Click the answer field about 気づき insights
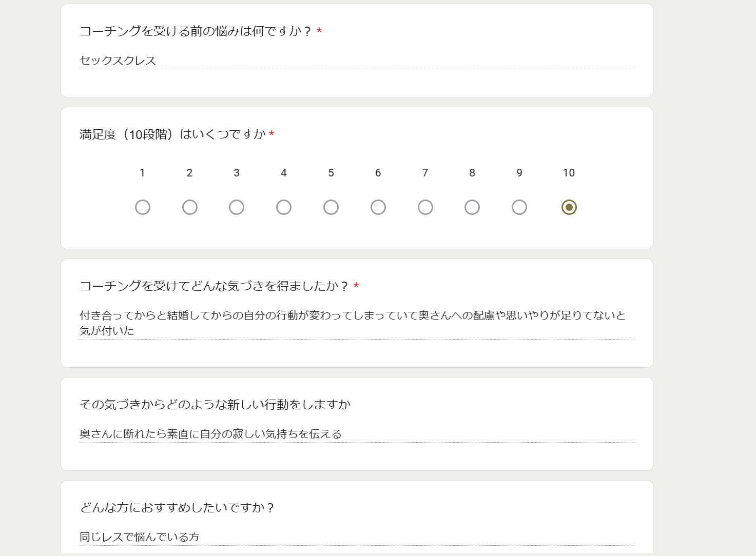 (x=357, y=323)
